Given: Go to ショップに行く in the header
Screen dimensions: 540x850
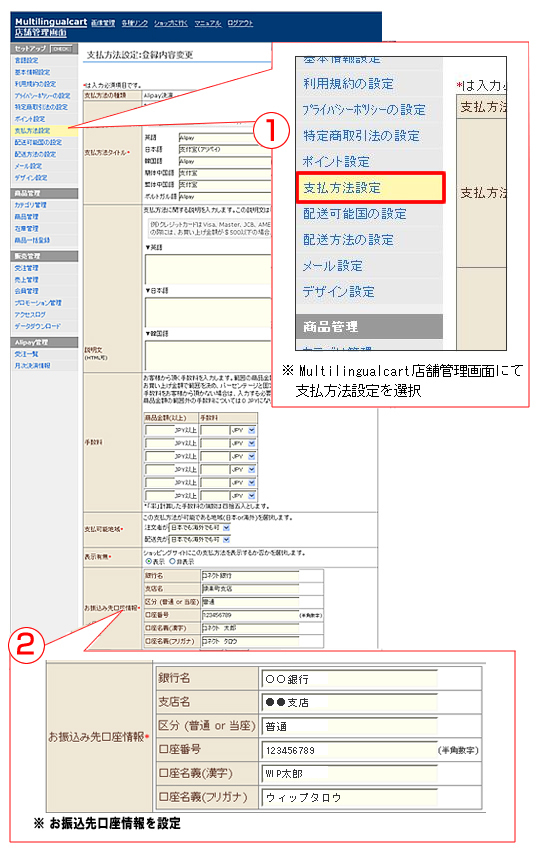Looking at the screenshot, I should (x=171, y=23).
